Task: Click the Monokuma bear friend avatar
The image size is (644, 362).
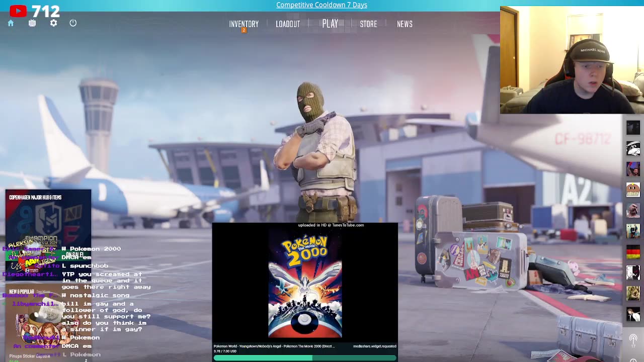Action: [x=633, y=273]
